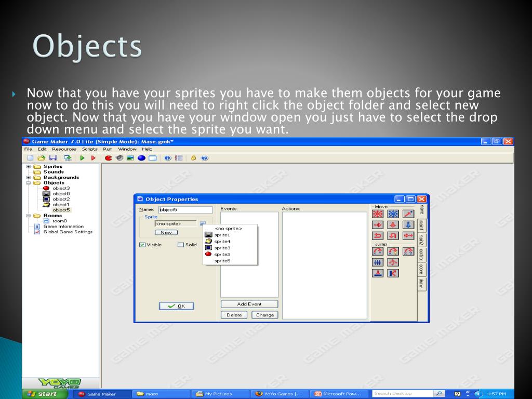Click the Windows start button
The width and height of the screenshot is (532, 399).
(x=45, y=394)
